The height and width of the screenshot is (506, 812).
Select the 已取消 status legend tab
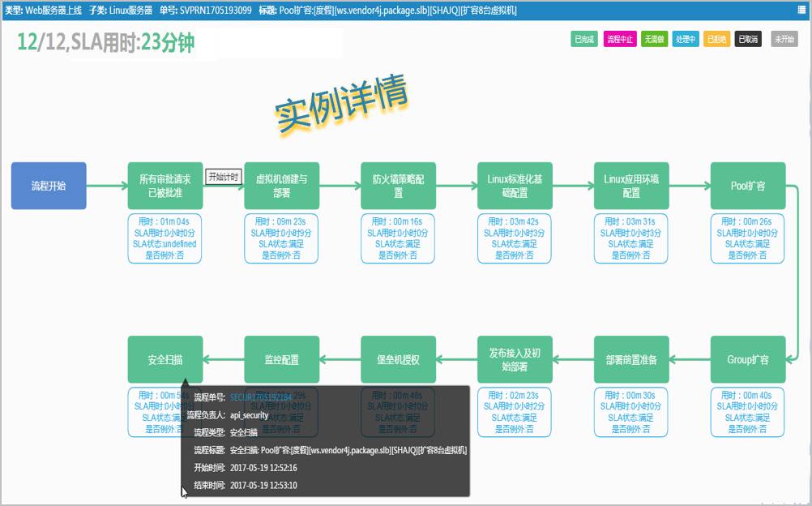747,38
